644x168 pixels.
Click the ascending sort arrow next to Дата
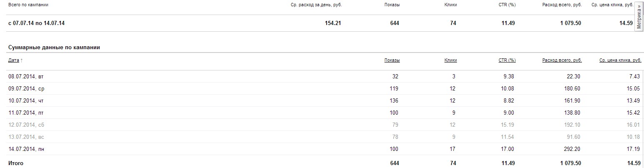tap(22, 60)
